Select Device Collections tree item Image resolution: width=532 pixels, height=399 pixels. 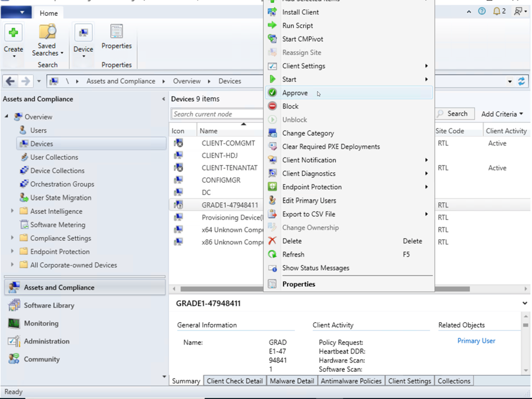57,171
